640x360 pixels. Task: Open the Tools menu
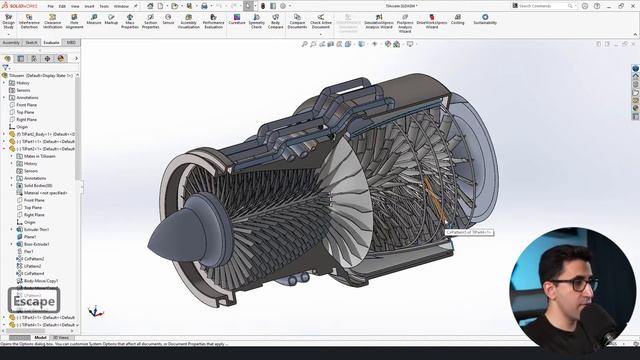point(104,6)
